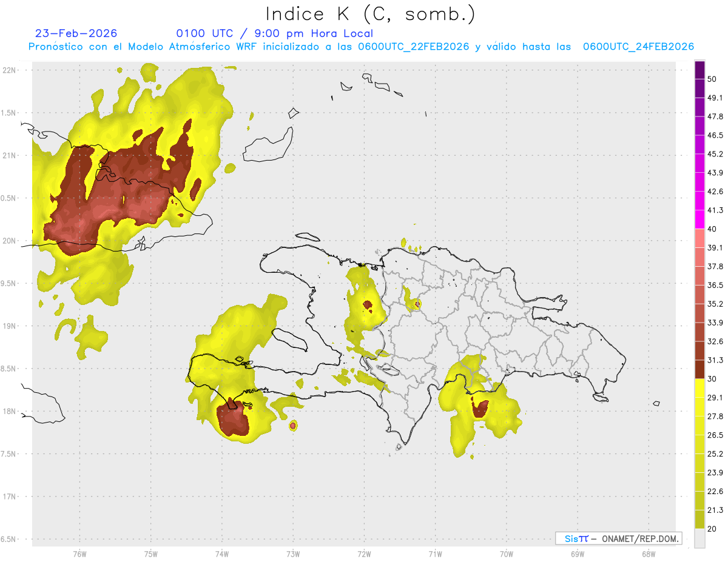Click the "33.9" color scale value
This screenshot has height=562, width=728.
click(715, 323)
